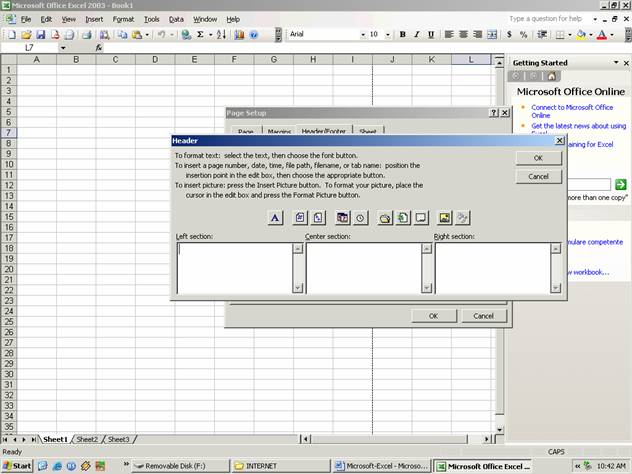Click Cancel in the Page Setup dialog
The width and height of the screenshot is (632, 474).
coord(484,316)
